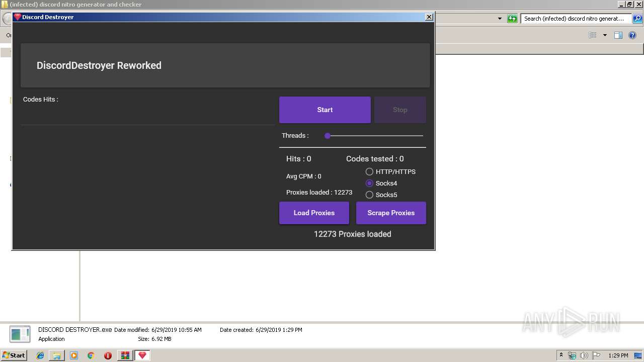Click the Date modified value 6/29/2019 10:55 AM
644x362 pixels.
pos(177,330)
